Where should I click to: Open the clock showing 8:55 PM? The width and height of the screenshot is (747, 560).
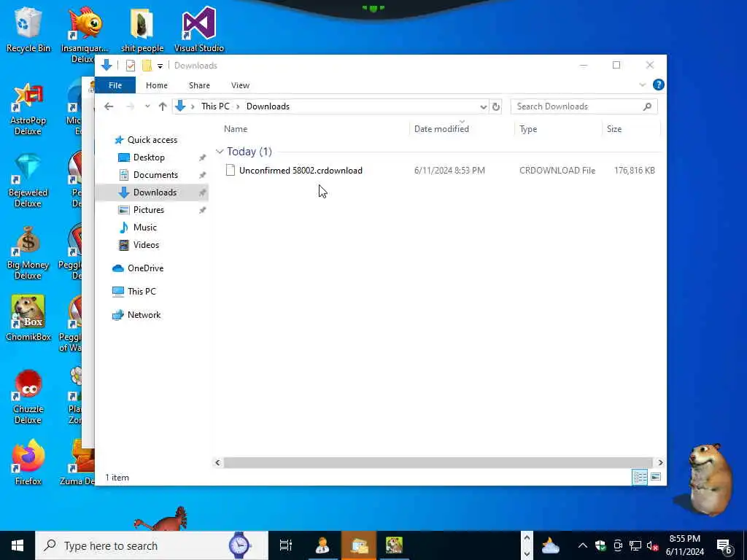[684, 545]
